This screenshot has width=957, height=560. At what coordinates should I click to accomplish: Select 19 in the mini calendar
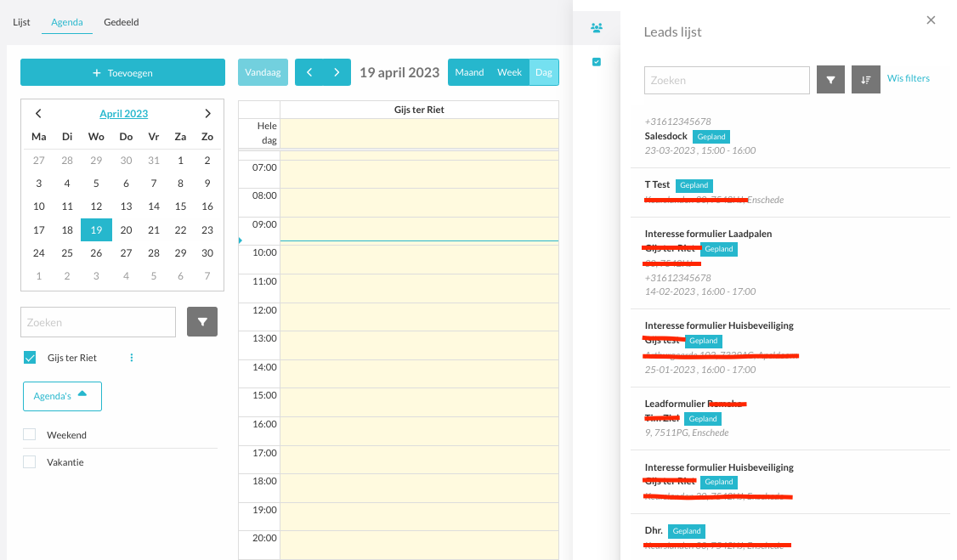point(96,230)
